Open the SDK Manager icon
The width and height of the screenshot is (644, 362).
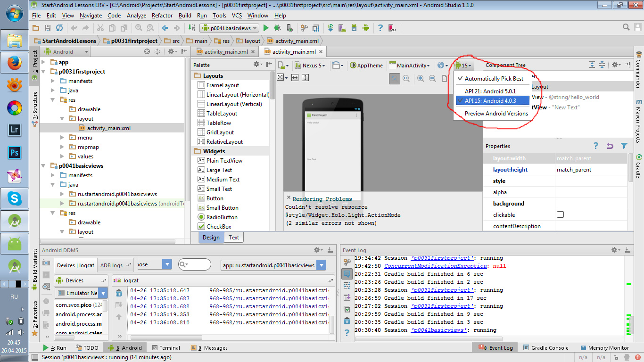(354, 28)
